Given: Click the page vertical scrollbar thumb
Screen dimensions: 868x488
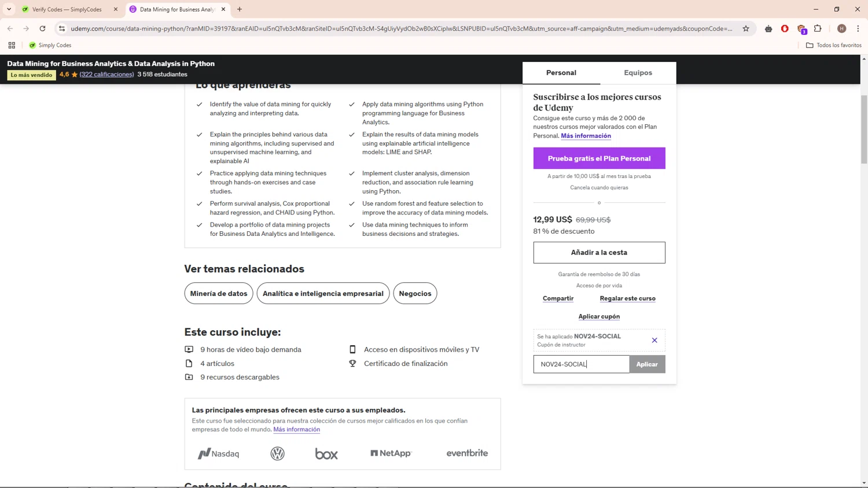Looking at the screenshot, I should pyautogui.click(x=864, y=129).
